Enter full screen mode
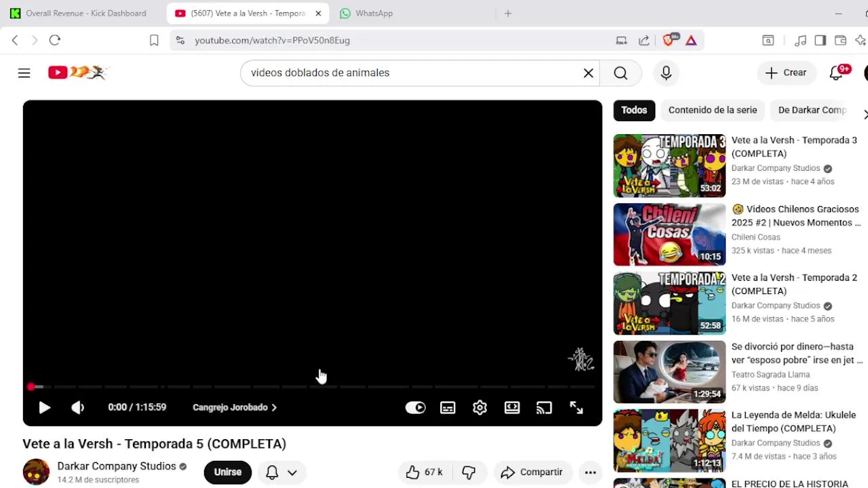 click(576, 407)
